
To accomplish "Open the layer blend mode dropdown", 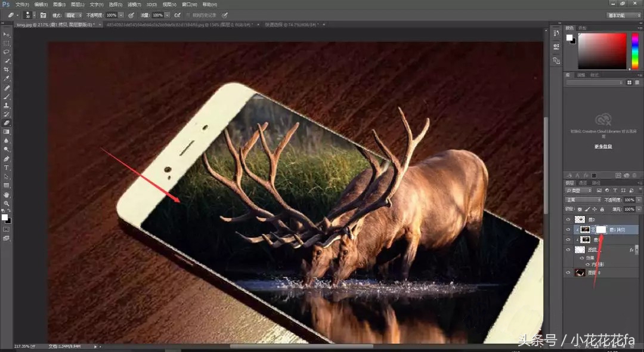I will click(583, 199).
